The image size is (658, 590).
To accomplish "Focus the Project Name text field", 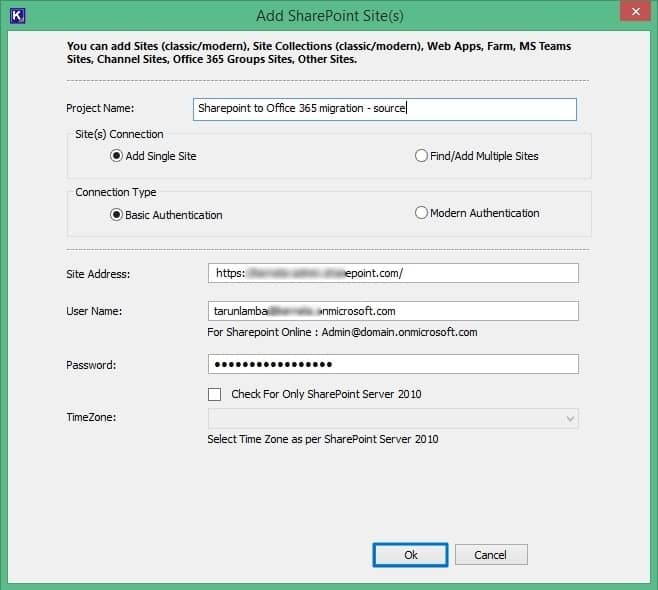I will click(x=385, y=109).
